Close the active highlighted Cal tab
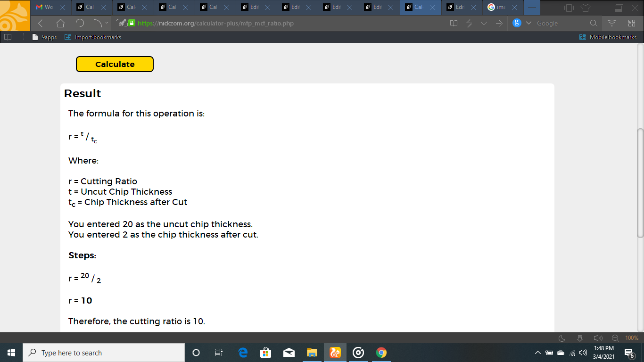The height and width of the screenshot is (362, 644). click(431, 8)
